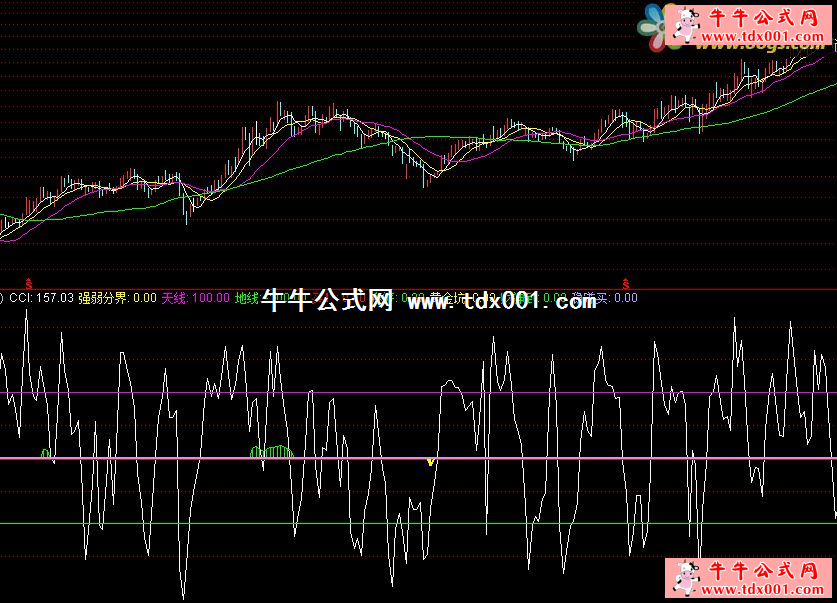Click the yellow arrow signal on the indicator

[x=430, y=462]
